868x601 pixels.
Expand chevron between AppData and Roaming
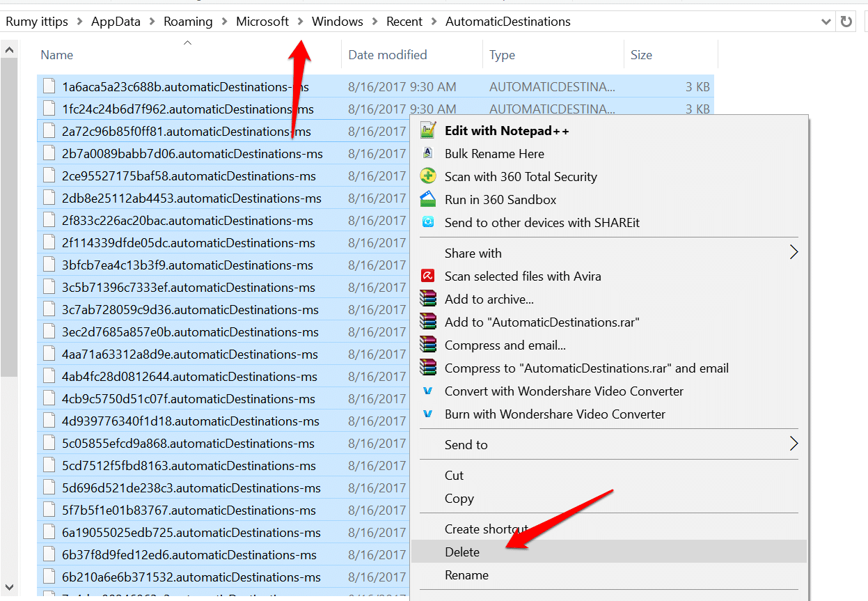152,22
